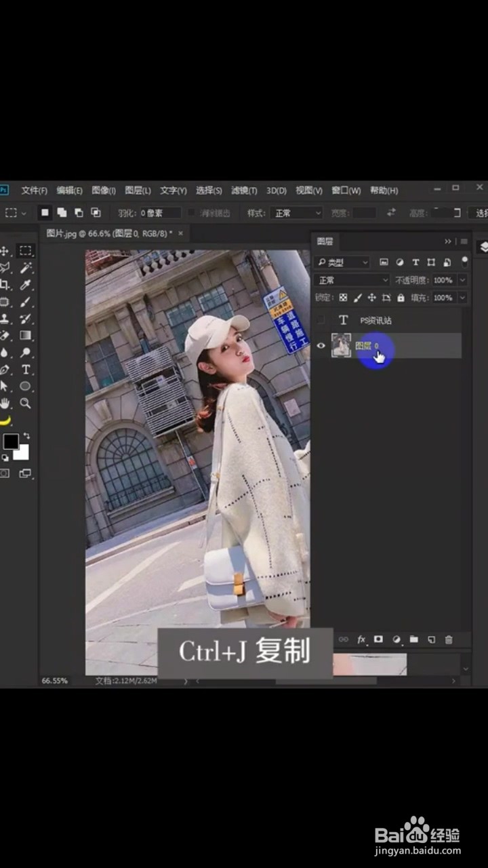The width and height of the screenshot is (488, 868).
Task: Select the History Brush tool
Action: [x=26, y=319]
